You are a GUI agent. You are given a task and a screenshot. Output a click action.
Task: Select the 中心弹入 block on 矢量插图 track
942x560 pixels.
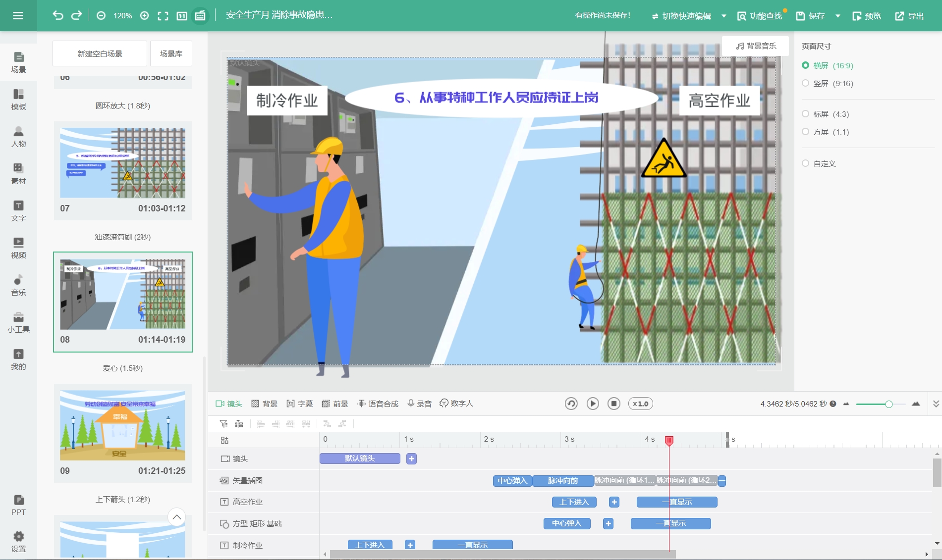512,481
